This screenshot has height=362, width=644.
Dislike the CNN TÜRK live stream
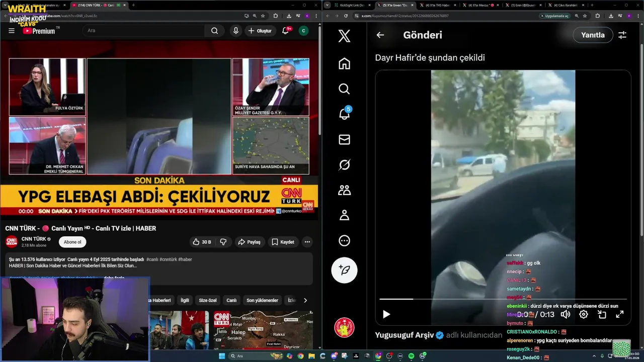tap(223, 242)
